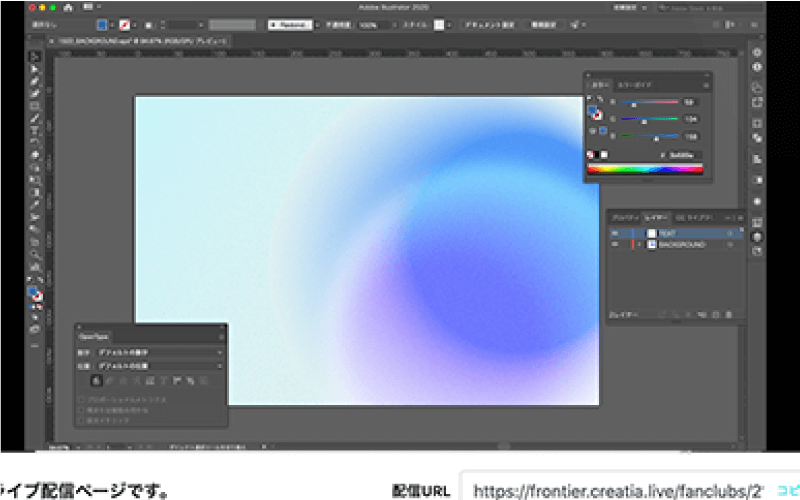Click the web-safe cube icon in Color panel
This screenshot has height=500, width=800.
(x=592, y=131)
